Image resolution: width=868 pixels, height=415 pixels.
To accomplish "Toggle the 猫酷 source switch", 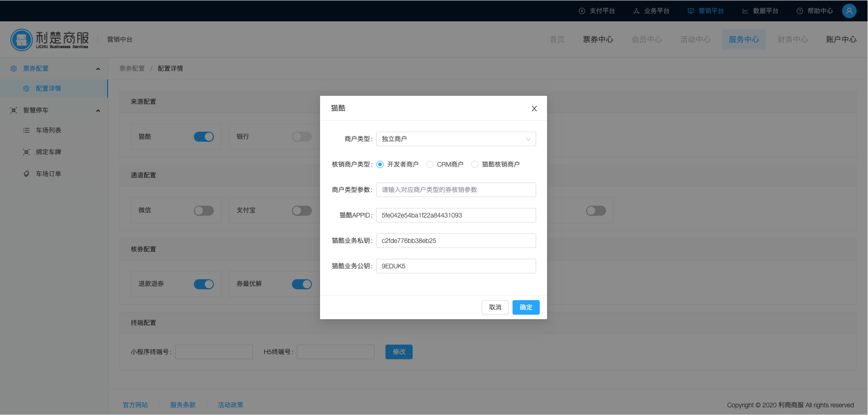I will pos(204,137).
